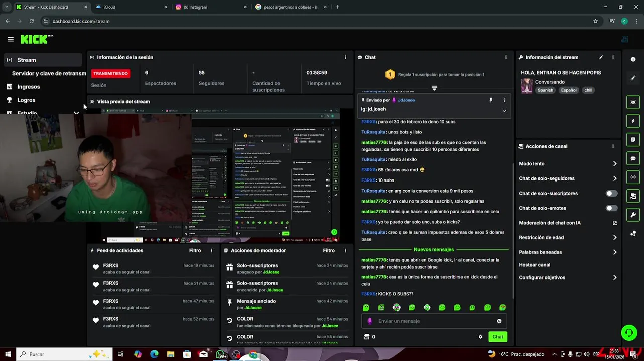Click the Enviar un mensaje field
The image size is (644, 361).
[435, 321]
